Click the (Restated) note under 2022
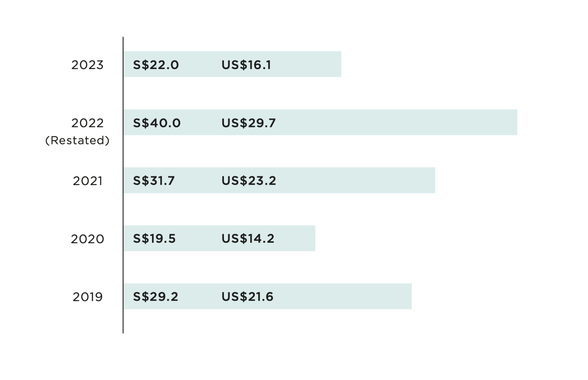Screen dimensions: 588x380 pos(77,140)
